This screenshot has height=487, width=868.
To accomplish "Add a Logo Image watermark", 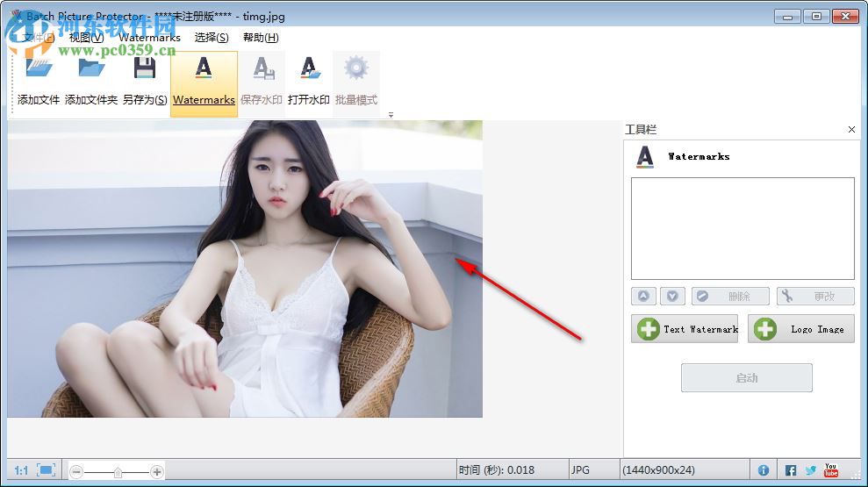I will tap(801, 329).
